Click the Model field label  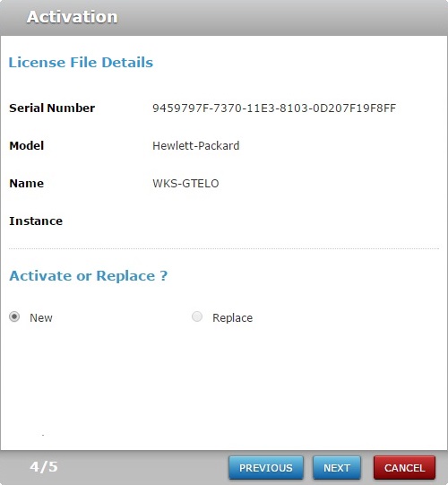tap(27, 146)
